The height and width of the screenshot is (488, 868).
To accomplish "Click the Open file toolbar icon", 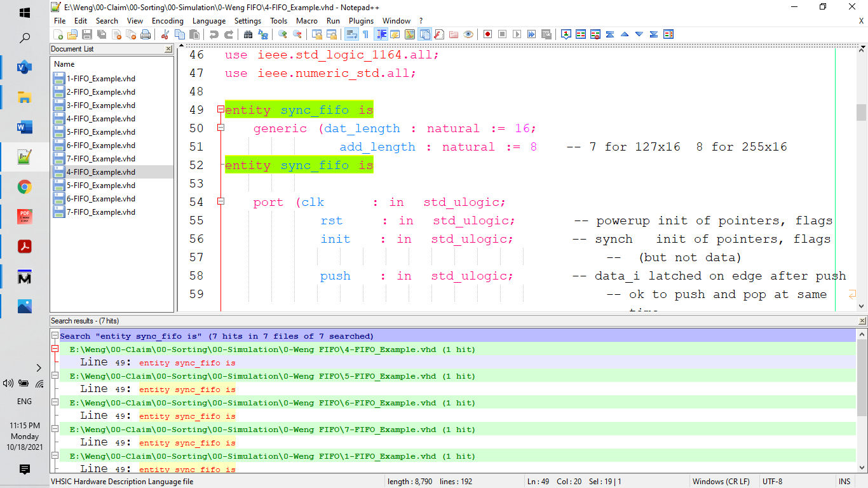I will pos(72,34).
